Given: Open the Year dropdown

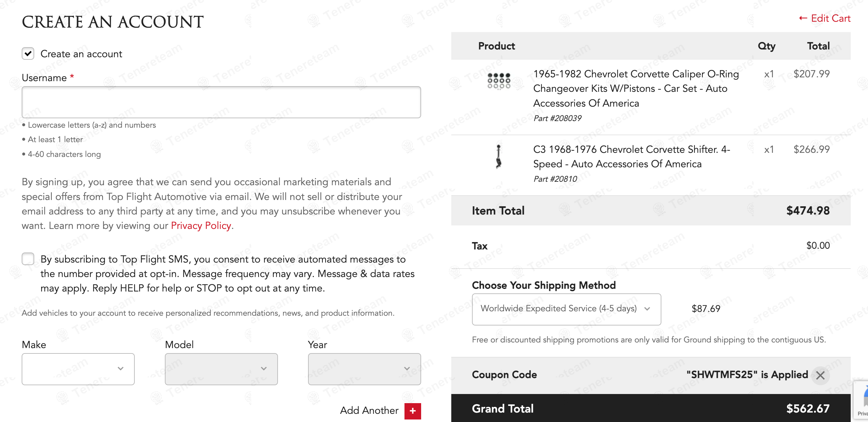Looking at the screenshot, I should tap(364, 369).
